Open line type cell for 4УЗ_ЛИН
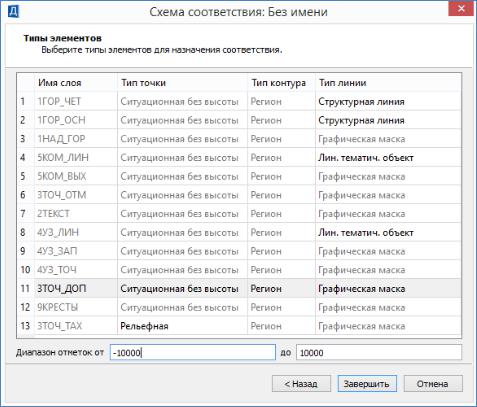 coord(388,232)
